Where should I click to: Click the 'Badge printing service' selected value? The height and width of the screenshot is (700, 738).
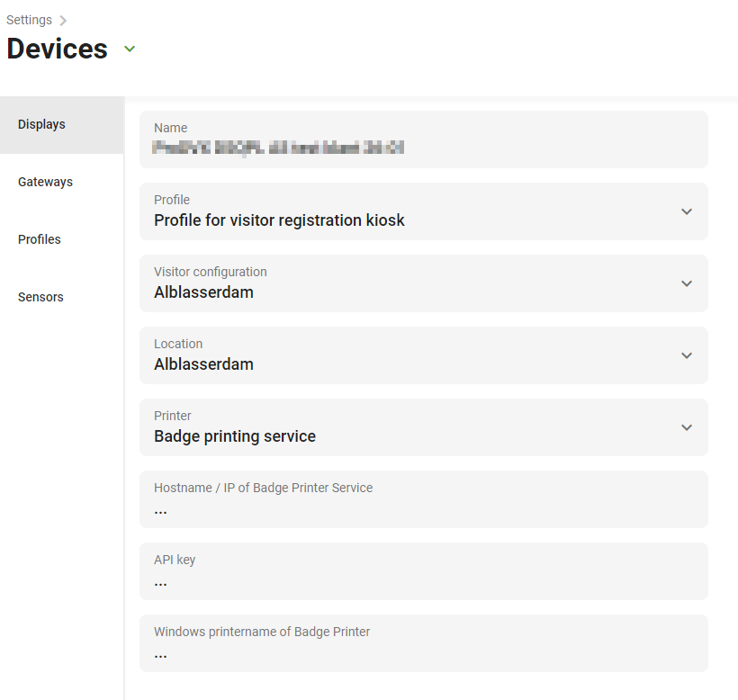coord(235,436)
